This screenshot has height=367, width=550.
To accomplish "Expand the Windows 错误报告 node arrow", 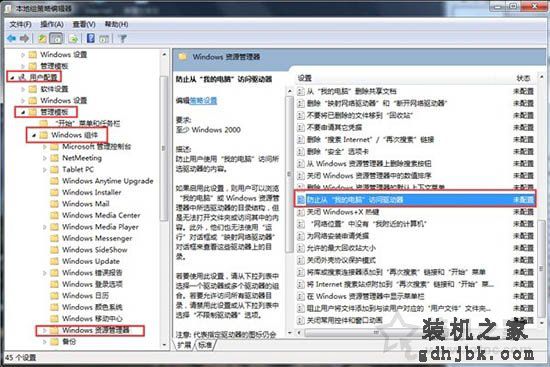I will (45, 273).
